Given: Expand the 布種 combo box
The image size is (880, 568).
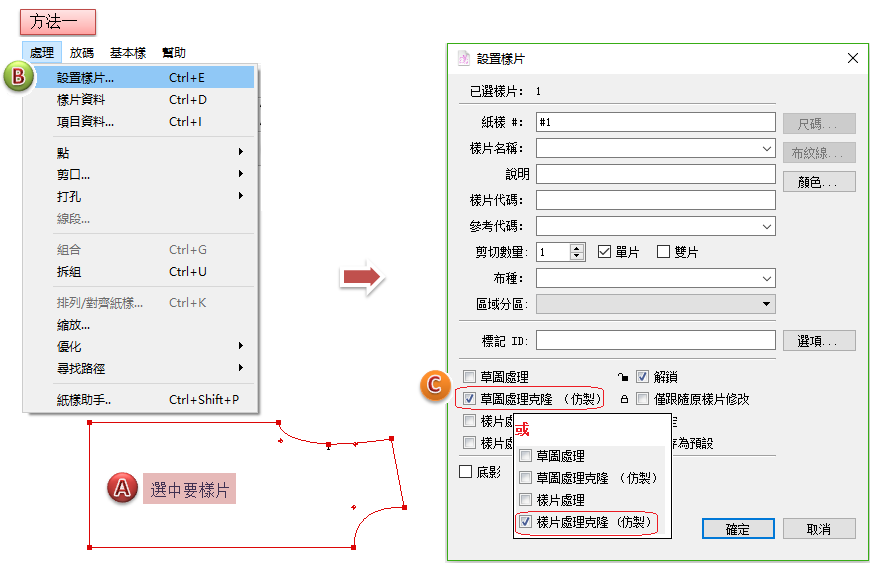Looking at the screenshot, I should (767, 278).
